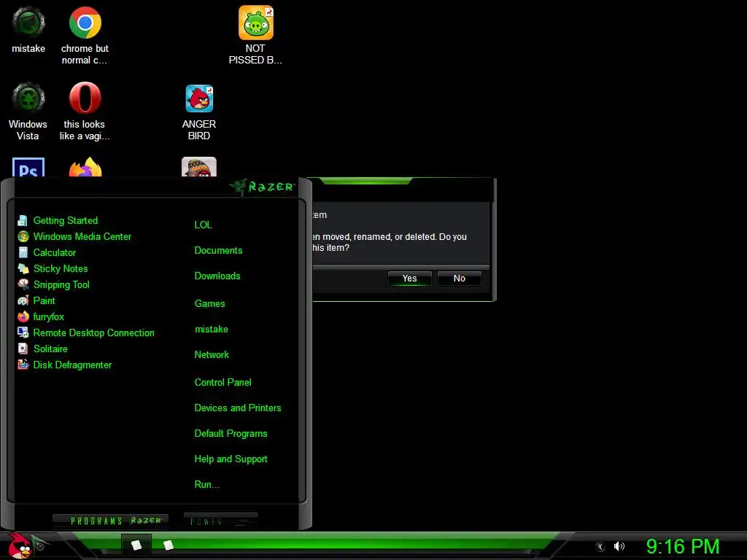Launch 'furryfox' browser entry
The width and height of the screenshot is (747, 560).
(x=41, y=316)
